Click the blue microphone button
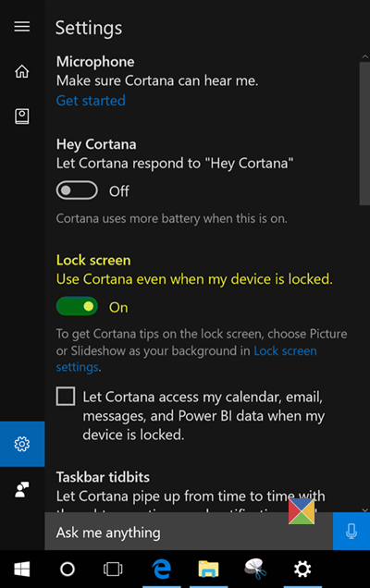Image resolution: width=370 pixels, height=588 pixels. (x=351, y=532)
